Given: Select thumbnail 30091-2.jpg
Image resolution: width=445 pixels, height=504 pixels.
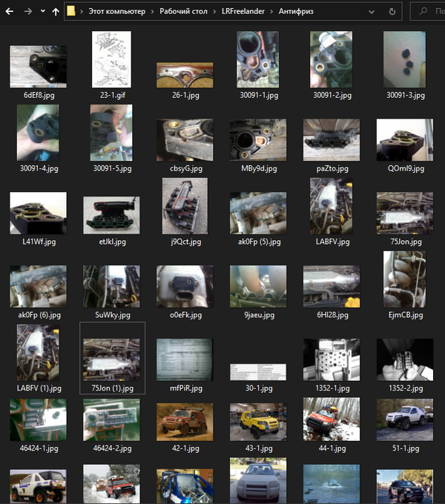Looking at the screenshot, I should point(332,59).
